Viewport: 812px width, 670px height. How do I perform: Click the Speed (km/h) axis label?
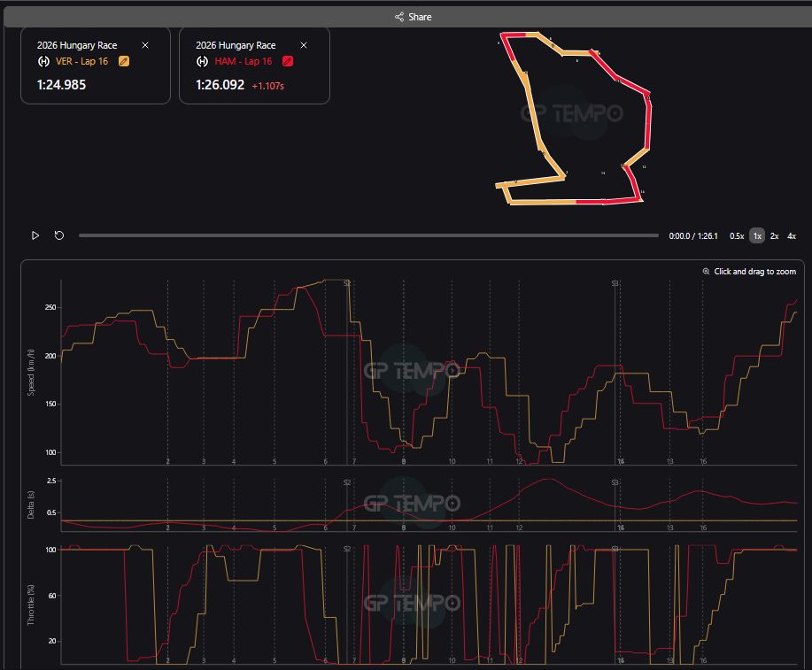[x=31, y=373]
